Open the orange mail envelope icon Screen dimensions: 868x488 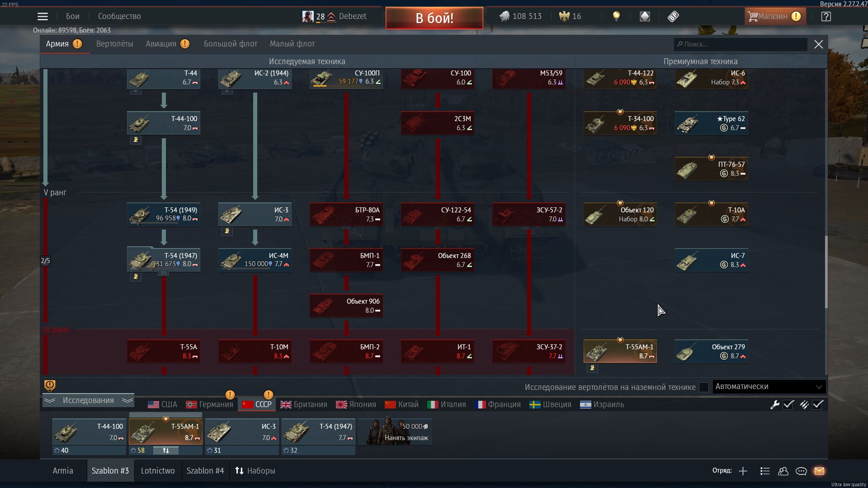[x=819, y=471]
